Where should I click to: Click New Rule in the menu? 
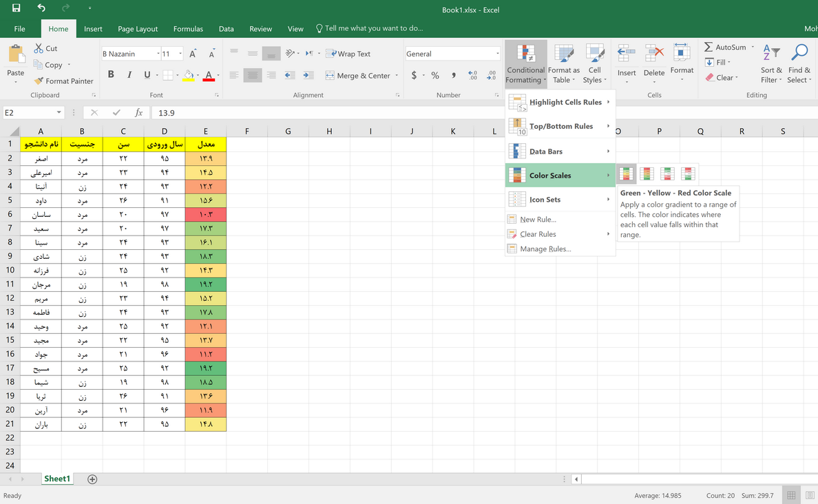(538, 220)
